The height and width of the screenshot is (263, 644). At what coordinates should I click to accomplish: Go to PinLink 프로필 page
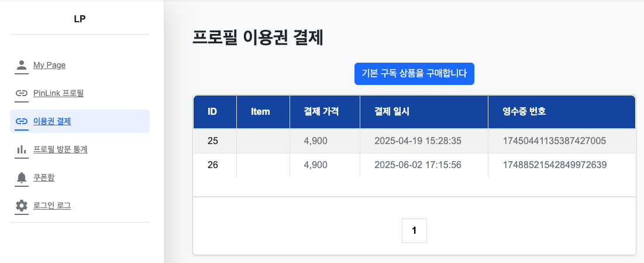tap(58, 93)
